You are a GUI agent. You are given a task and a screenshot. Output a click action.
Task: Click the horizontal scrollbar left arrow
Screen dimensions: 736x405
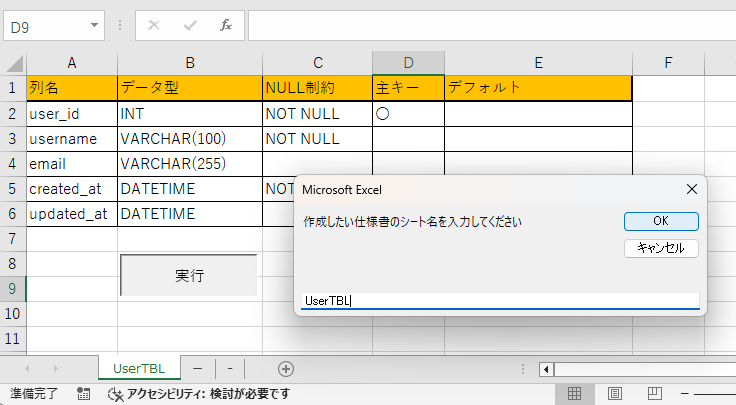[x=546, y=369]
